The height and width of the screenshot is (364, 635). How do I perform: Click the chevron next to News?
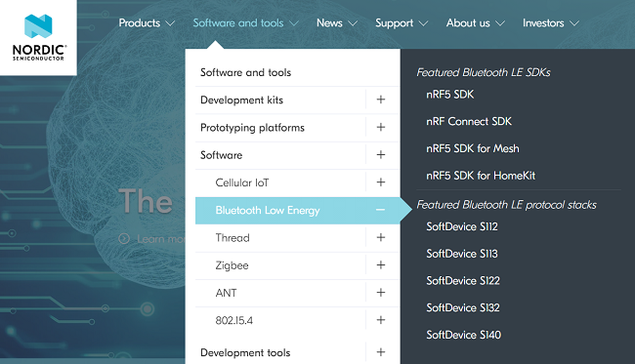point(353,23)
